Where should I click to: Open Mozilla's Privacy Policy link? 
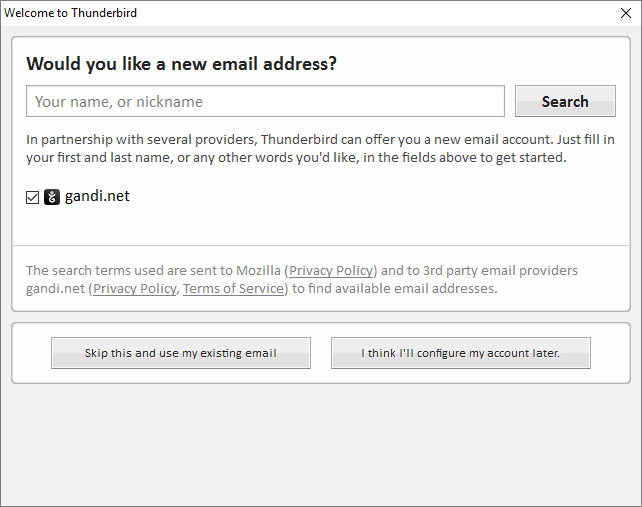pyautogui.click(x=331, y=270)
